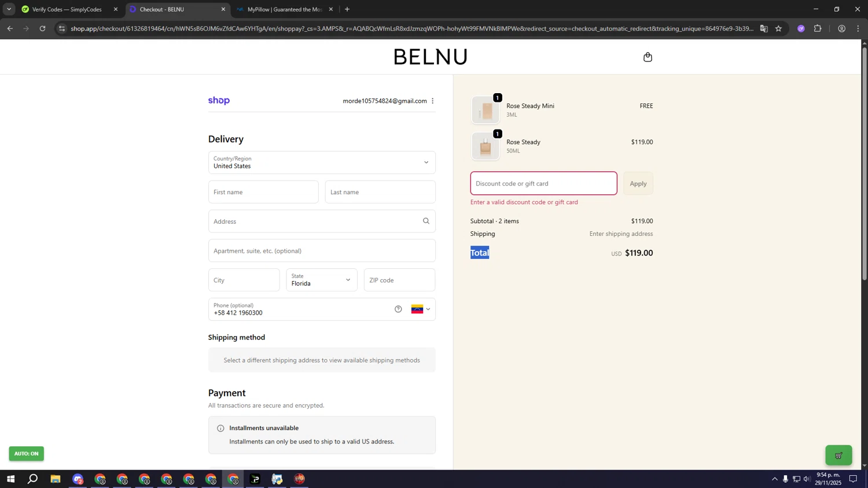Close the MyPillow tab
Image resolution: width=868 pixels, height=488 pixels.
pyautogui.click(x=331, y=9)
